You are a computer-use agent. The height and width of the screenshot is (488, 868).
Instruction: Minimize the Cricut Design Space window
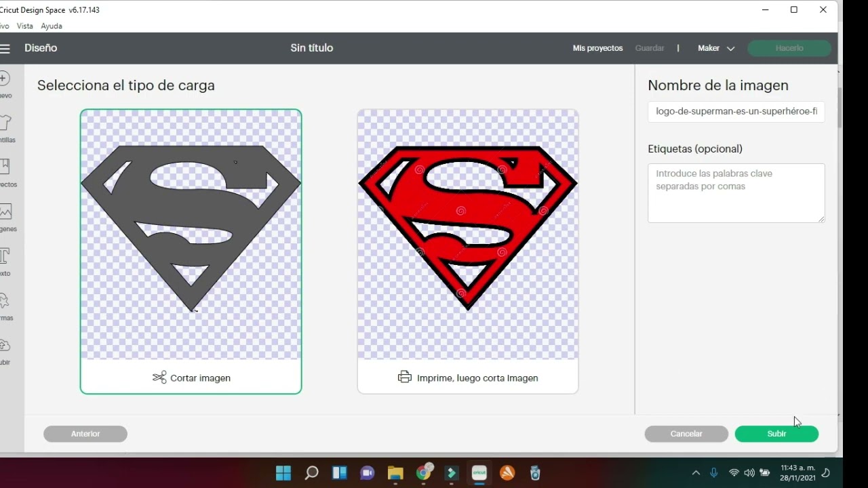(766, 10)
